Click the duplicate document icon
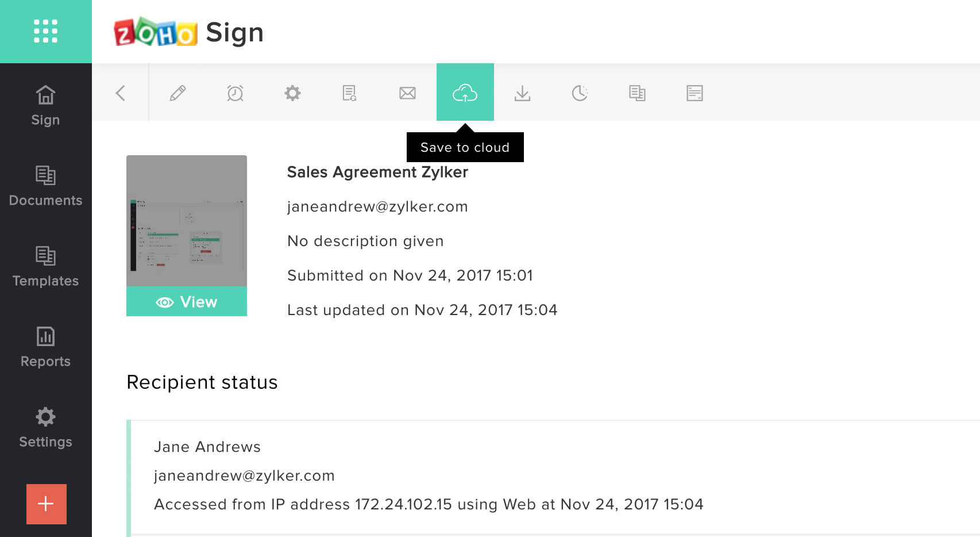 tap(637, 92)
